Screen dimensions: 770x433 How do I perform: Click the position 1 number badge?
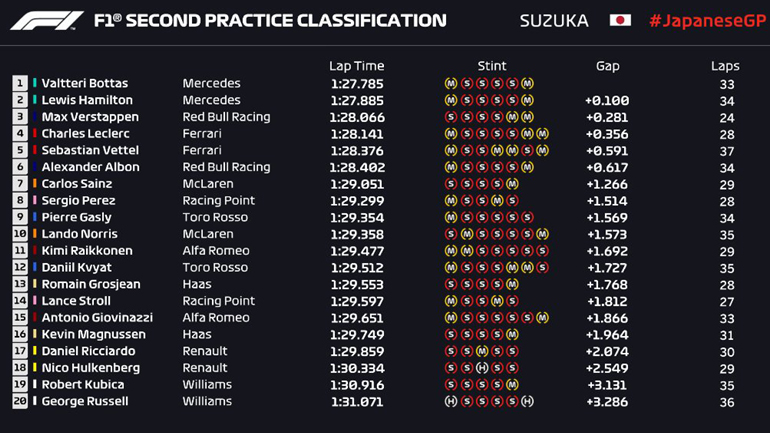click(20, 84)
